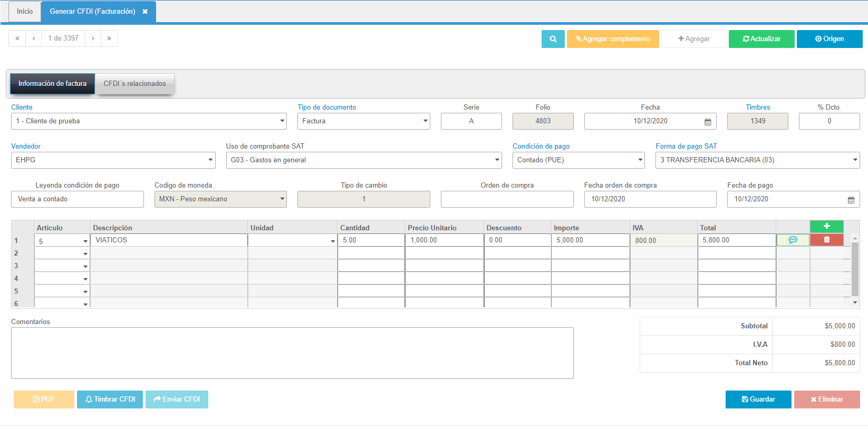Add row with green plus button
The width and height of the screenshot is (868, 429).
click(x=826, y=226)
